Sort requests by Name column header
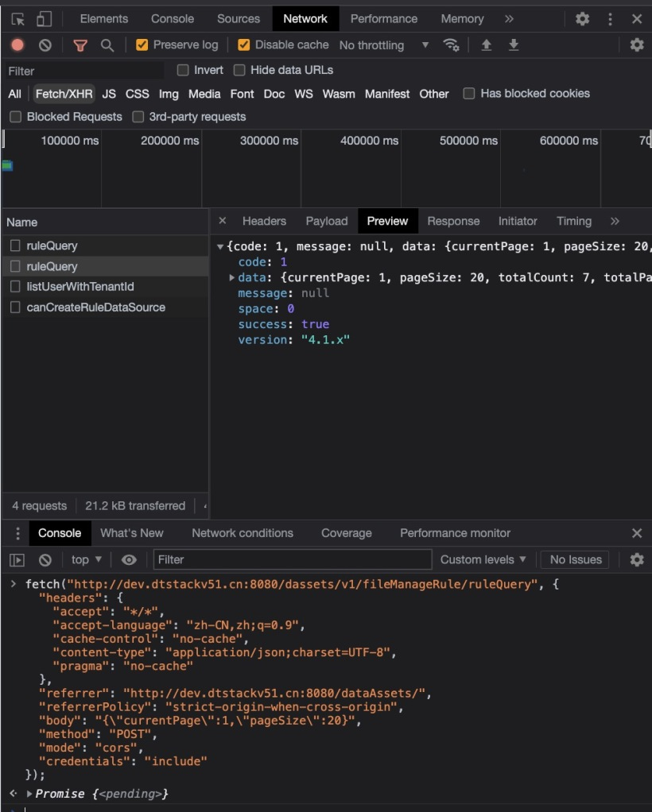 106,222
